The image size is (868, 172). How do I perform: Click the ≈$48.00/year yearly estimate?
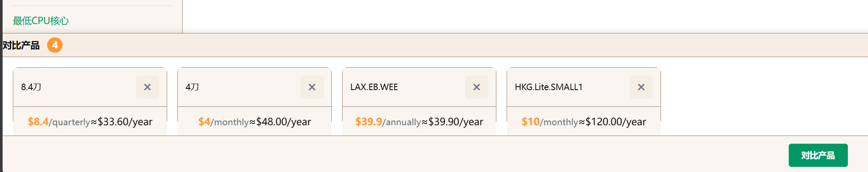pyautogui.click(x=280, y=122)
